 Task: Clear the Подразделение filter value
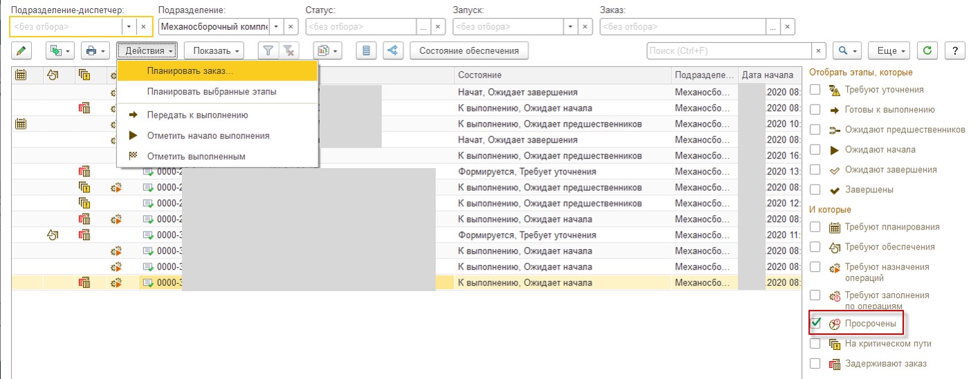(x=291, y=26)
